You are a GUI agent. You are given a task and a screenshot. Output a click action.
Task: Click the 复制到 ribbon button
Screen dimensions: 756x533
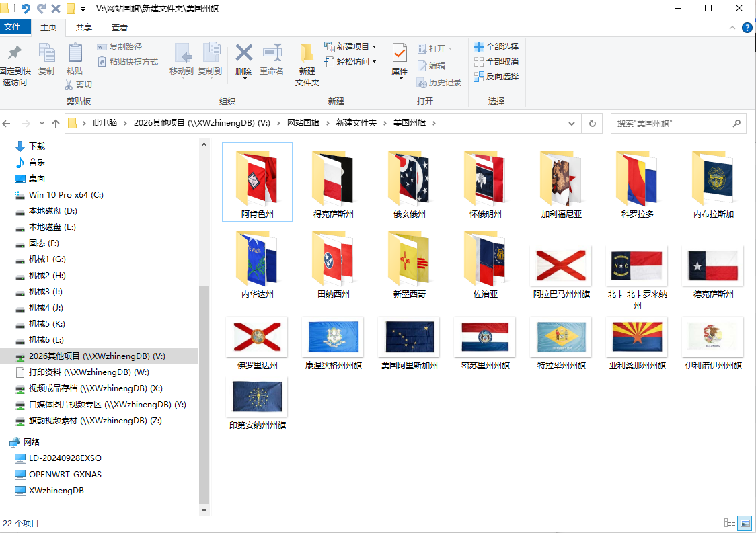point(211,60)
